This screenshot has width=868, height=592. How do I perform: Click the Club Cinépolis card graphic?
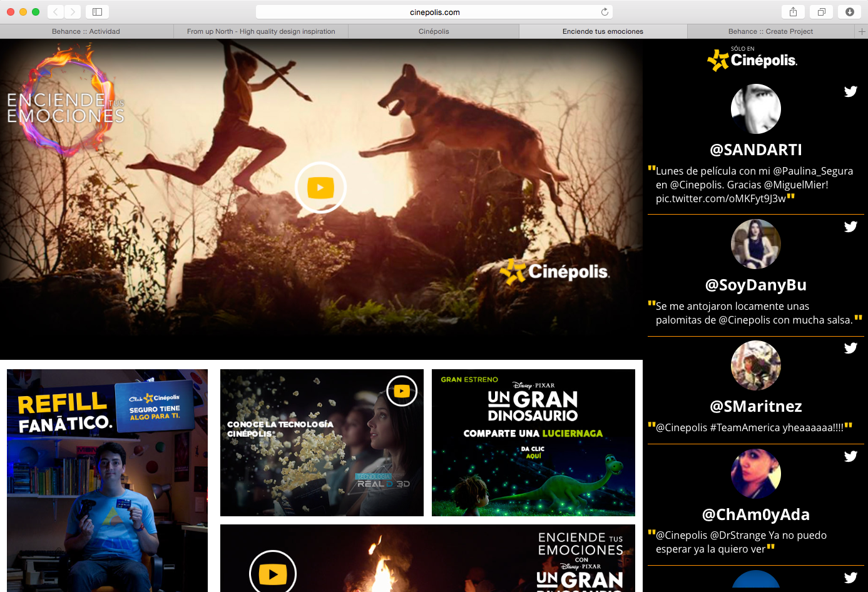pos(155,407)
